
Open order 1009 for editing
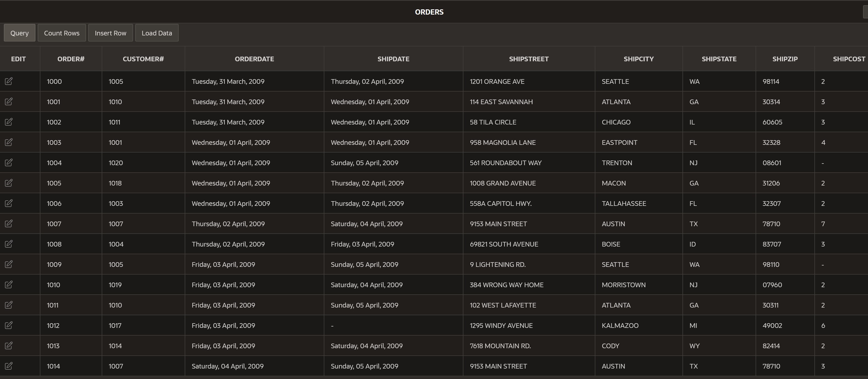(x=9, y=264)
